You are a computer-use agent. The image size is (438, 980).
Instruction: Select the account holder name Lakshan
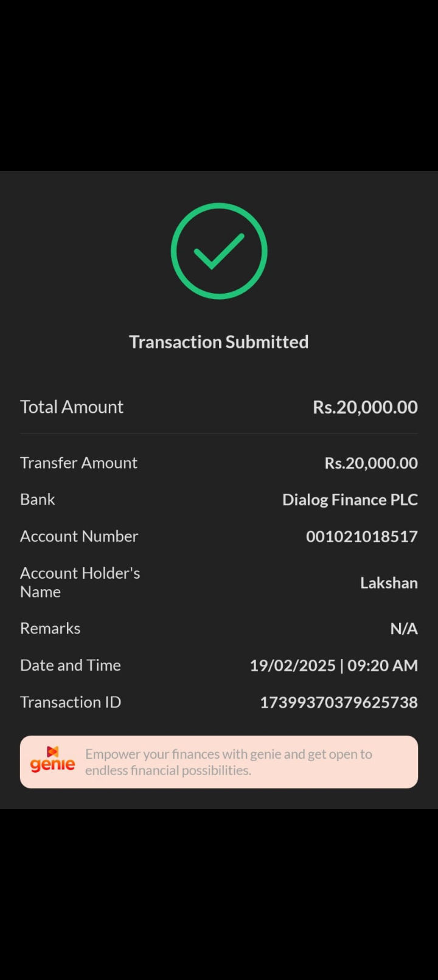389,582
